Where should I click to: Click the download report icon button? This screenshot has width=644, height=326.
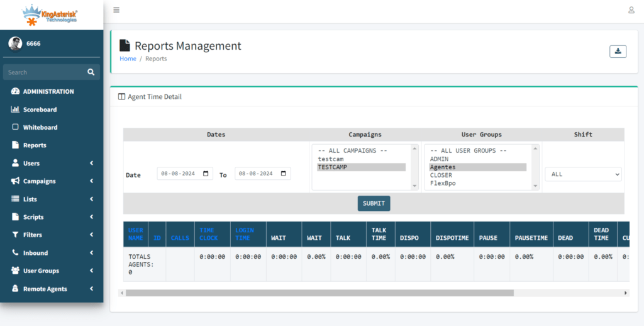[618, 52]
